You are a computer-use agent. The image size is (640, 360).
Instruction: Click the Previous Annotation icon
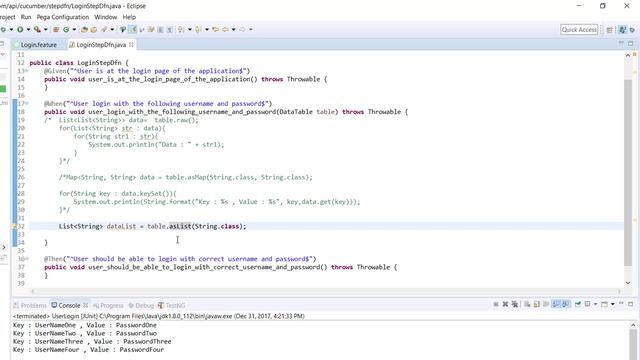pos(198,29)
